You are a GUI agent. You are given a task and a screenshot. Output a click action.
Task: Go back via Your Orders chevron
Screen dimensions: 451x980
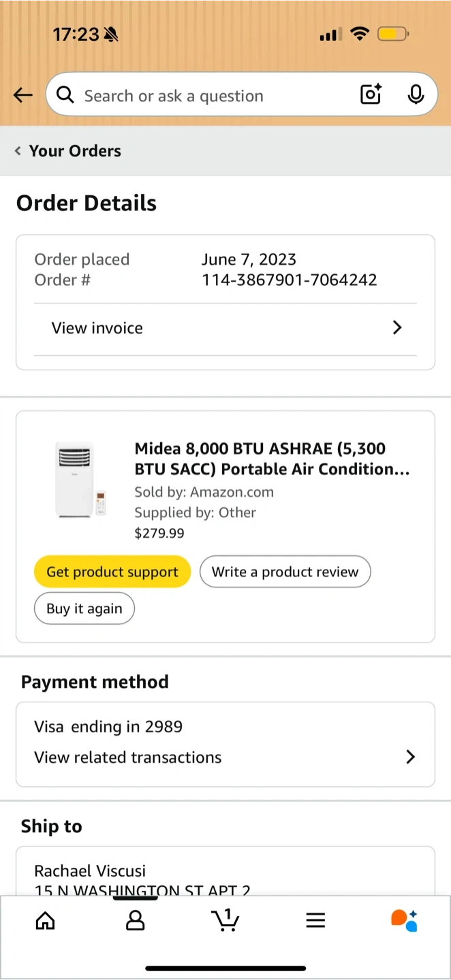click(18, 151)
